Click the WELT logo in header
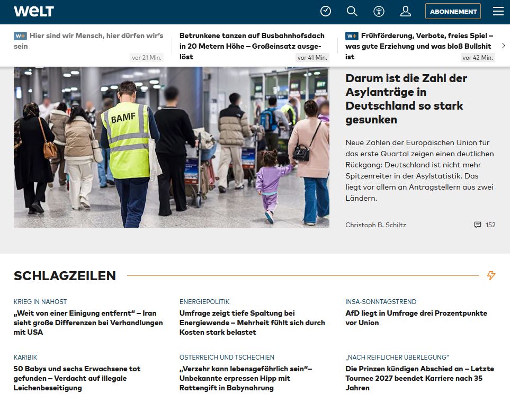 click(x=34, y=11)
